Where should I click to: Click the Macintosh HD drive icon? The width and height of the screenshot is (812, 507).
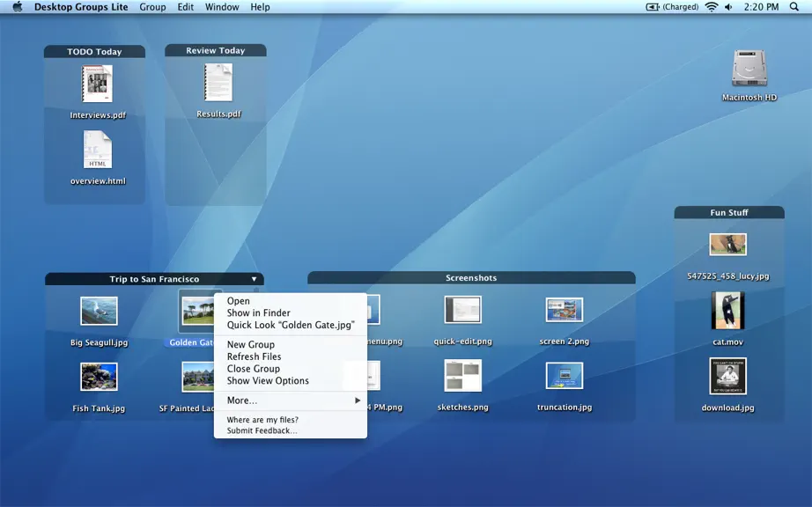point(749,68)
